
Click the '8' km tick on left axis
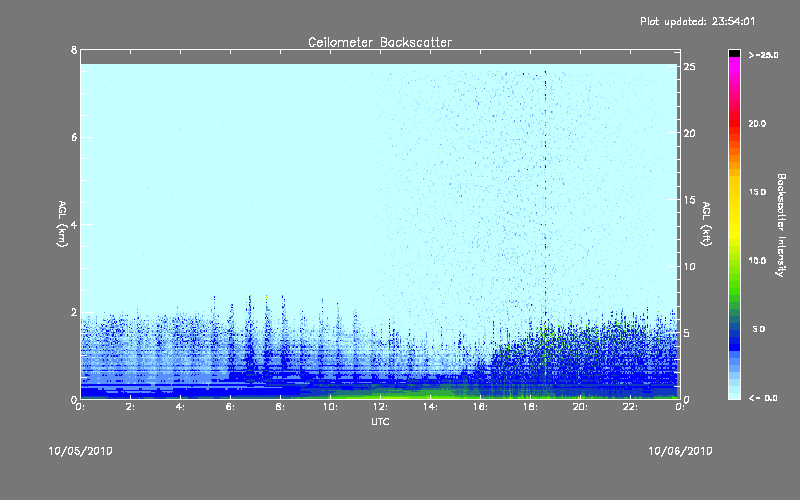74,50
